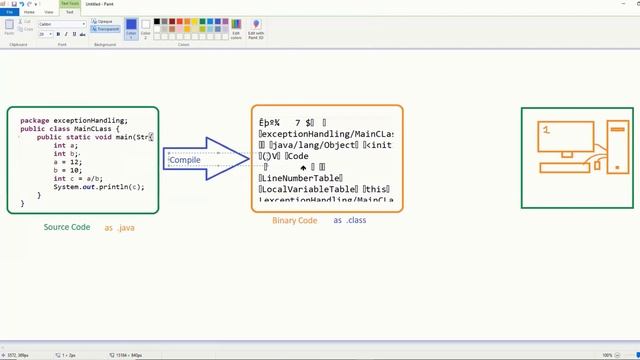This screenshot has height=360, width=640.
Task: Switch to the View ribbon tab
Action: [49, 12]
